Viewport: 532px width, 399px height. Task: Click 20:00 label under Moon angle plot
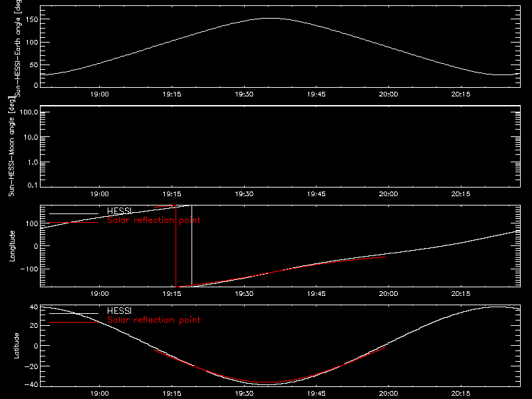pyautogui.click(x=388, y=194)
